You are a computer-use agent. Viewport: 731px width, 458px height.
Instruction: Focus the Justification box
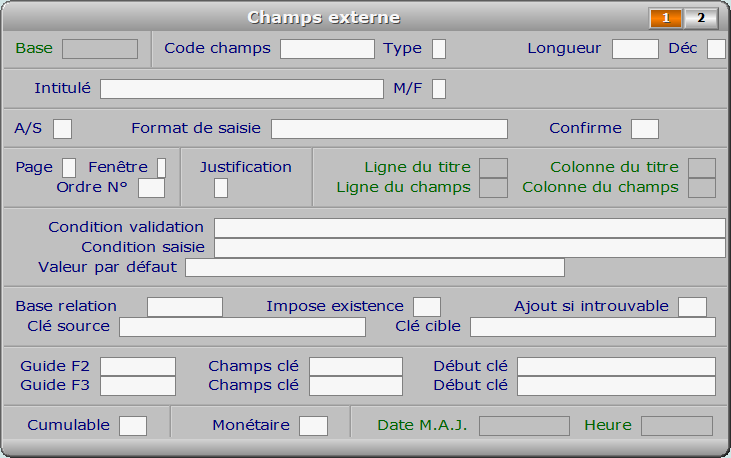click(221, 188)
